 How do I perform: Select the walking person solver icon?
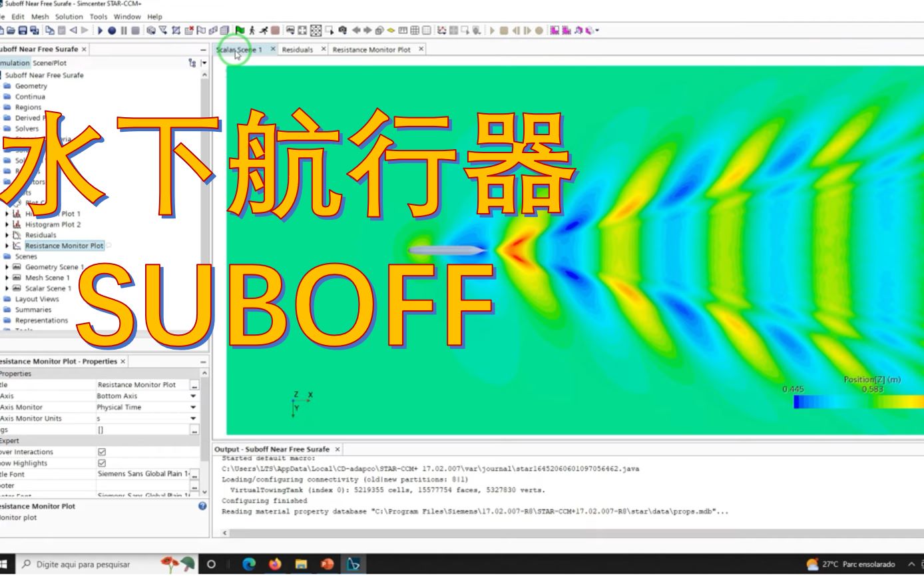tap(252, 30)
